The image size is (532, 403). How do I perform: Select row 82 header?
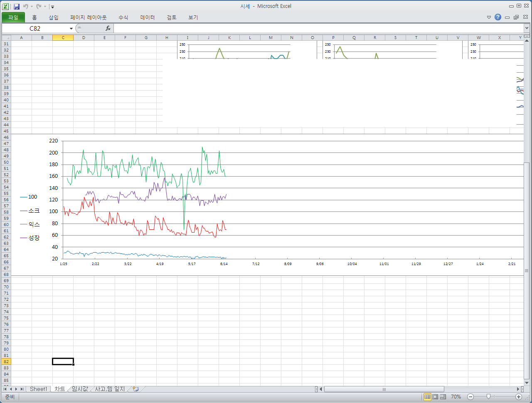point(6,362)
